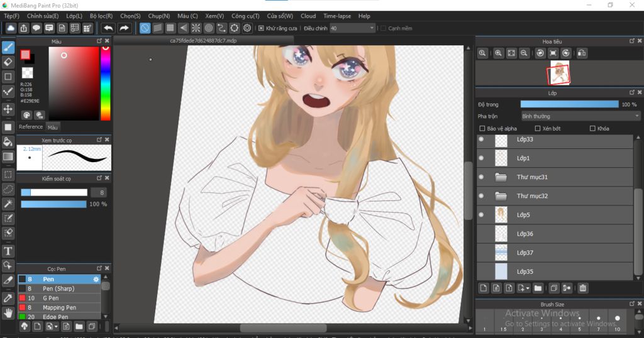
Task: Zoom out in the navigator panel
Action: (x=524, y=53)
